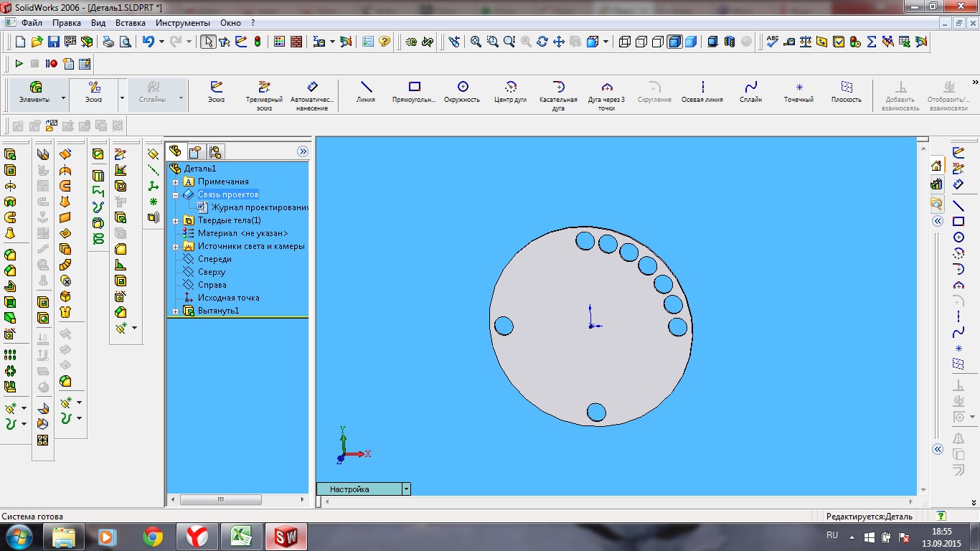Switch to wireframe display mode

pos(624,42)
